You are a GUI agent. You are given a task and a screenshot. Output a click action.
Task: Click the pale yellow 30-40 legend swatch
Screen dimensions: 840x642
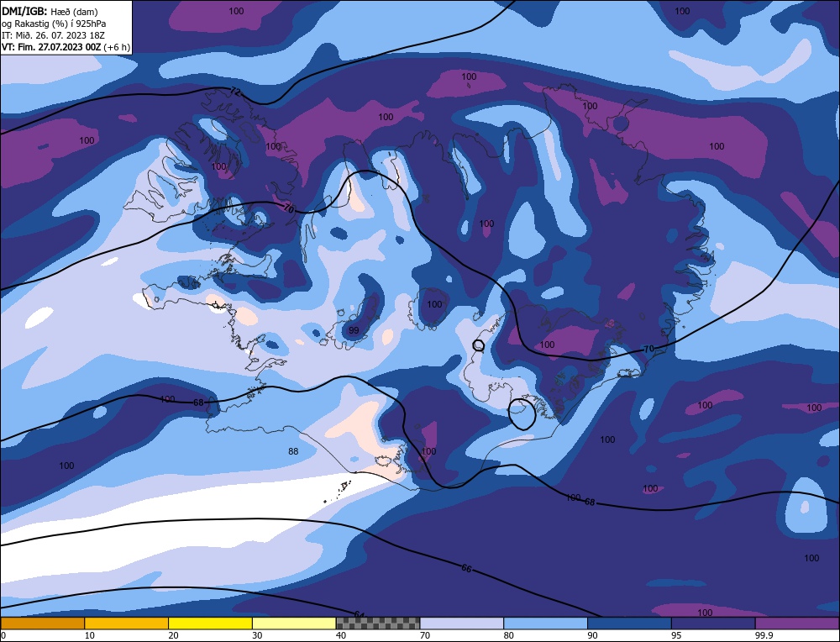(x=294, y=624)
